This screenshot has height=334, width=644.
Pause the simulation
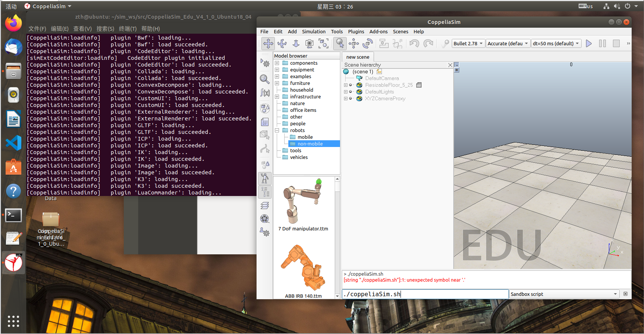tap(602, 43)
